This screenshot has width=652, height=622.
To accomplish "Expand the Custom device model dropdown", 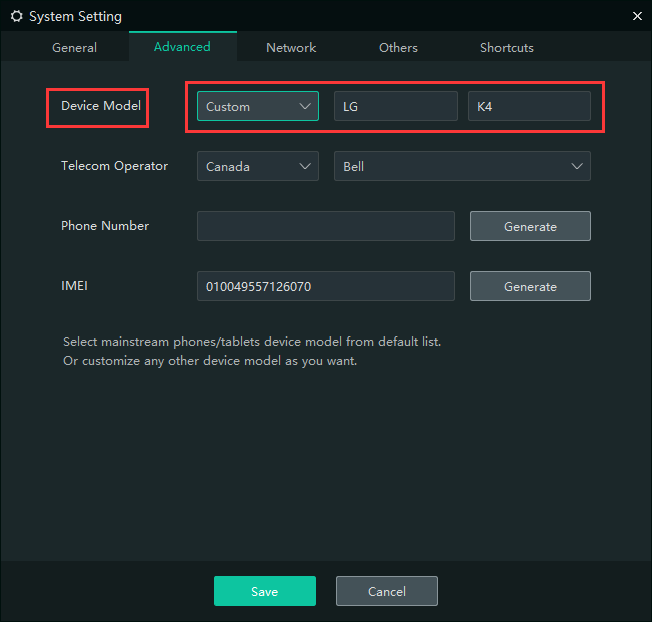I will 258,106.
